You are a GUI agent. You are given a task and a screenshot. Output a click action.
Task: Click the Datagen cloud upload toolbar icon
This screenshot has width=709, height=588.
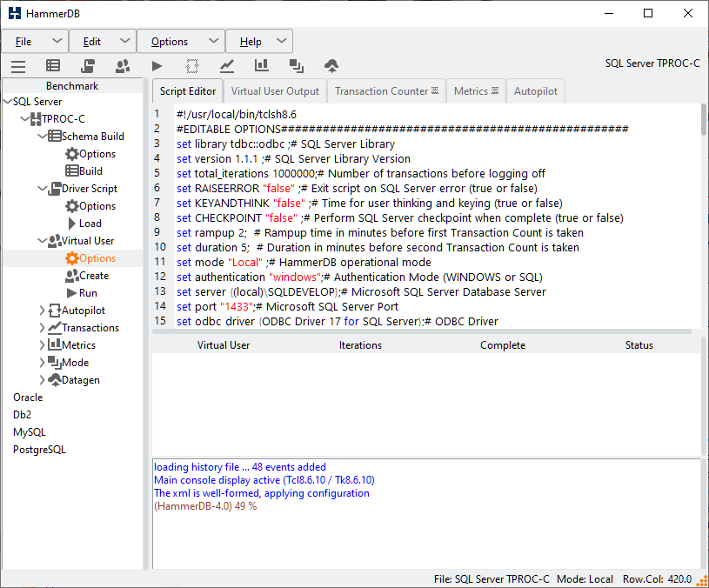coord(331,66)
